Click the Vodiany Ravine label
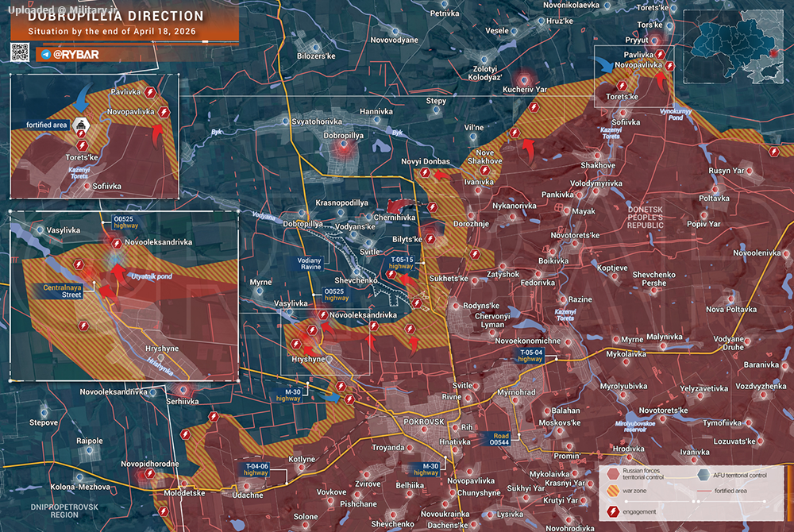The image size is (794, 532). [x=310, y=264]
